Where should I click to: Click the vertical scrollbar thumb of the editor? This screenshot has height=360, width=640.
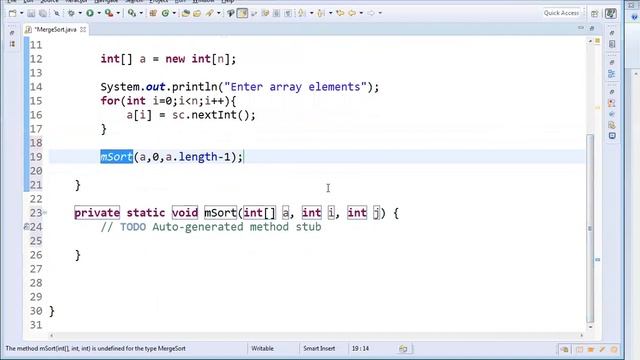[x=590, y=228]
